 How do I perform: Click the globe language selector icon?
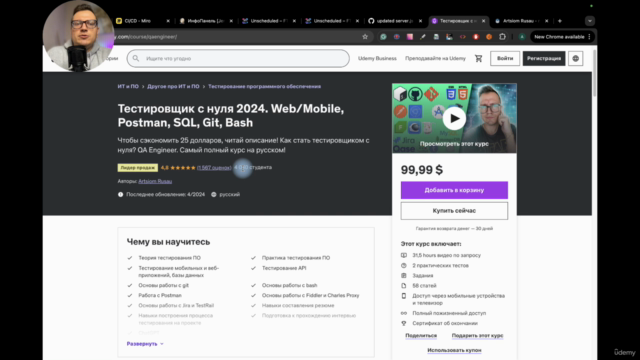tap(576, 58)
